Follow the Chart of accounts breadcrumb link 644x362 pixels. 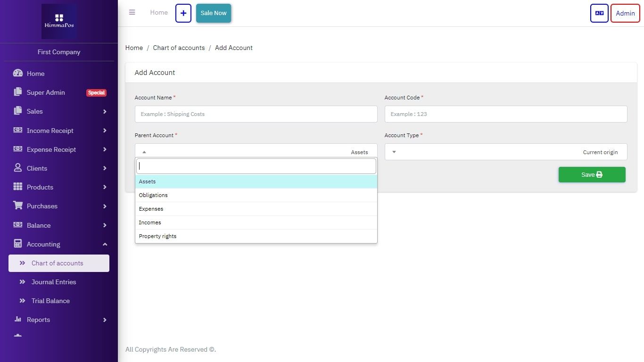(179, 48)
